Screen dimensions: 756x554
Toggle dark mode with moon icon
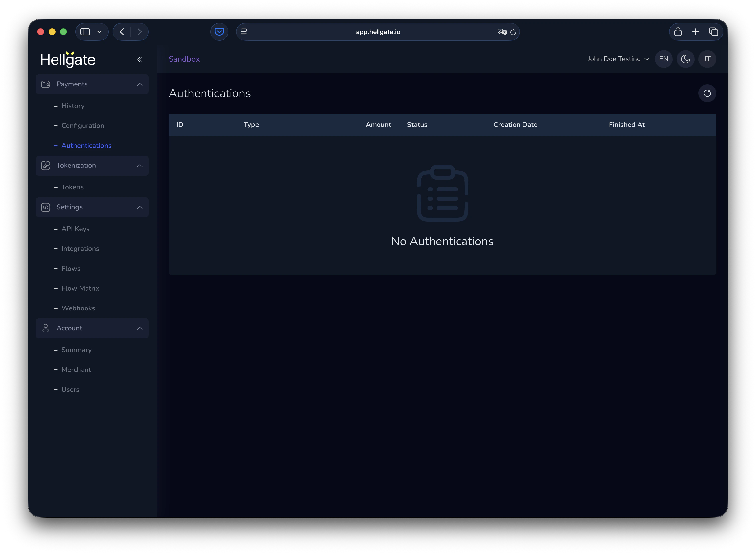pos(685,59)
